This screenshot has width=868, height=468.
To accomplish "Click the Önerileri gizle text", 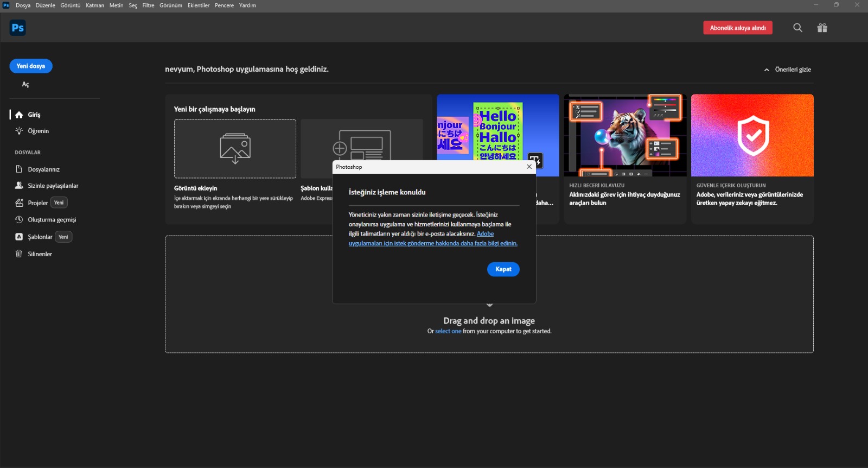I will click(x=793, y=69).
